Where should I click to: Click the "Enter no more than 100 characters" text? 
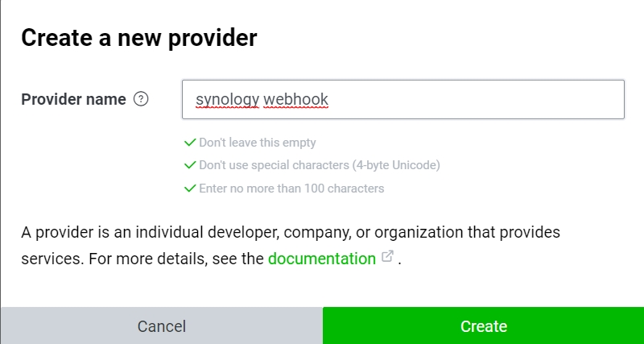(x=291, y=189)
